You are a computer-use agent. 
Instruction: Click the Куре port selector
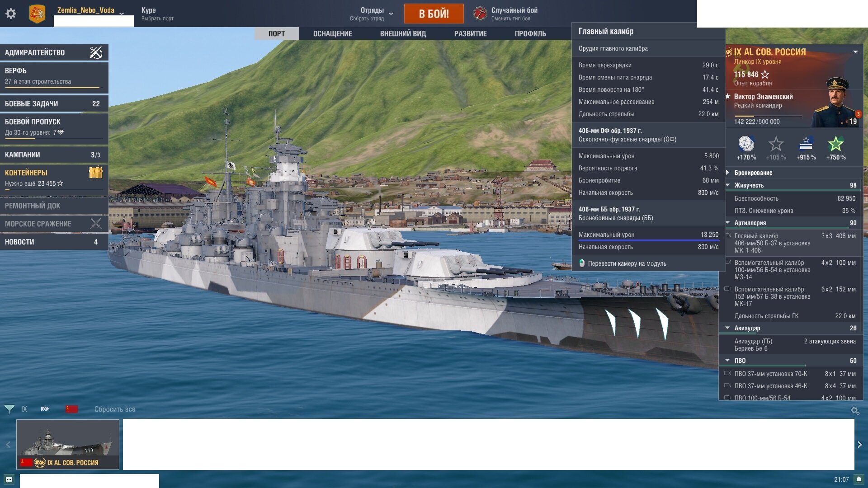point(157,14)
